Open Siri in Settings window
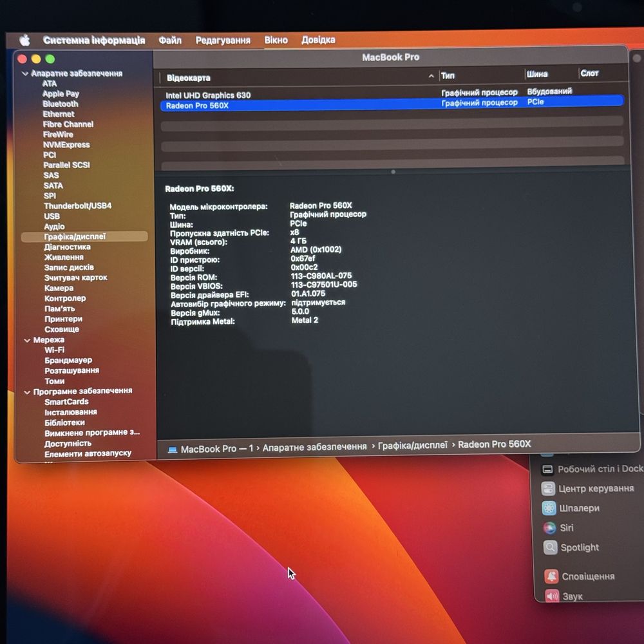644x644 pixels. [558, 528]
